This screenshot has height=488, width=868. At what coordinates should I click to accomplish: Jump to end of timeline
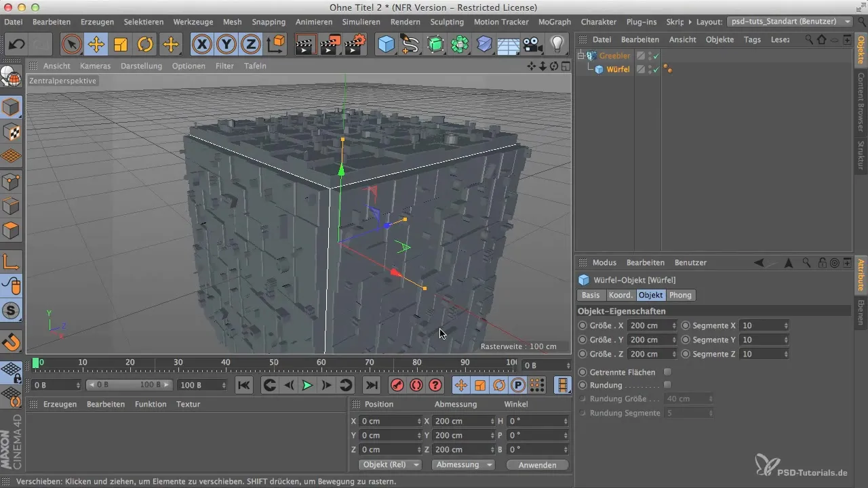pyautogui.click(x=372, y=385)
